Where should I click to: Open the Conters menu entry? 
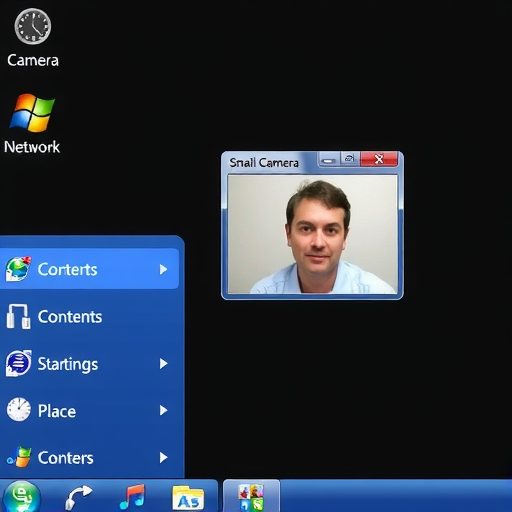pyautogui.click(x=89, y=458)
